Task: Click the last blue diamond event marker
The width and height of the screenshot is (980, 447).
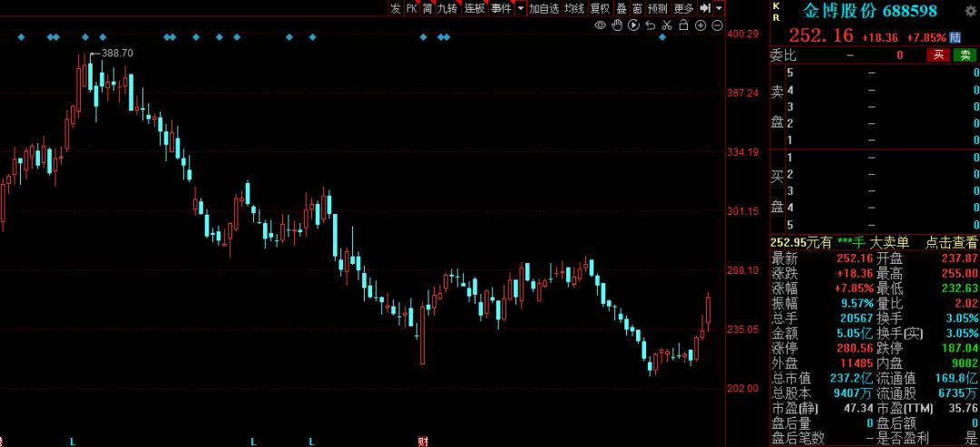Action: [x=662, y=37]
